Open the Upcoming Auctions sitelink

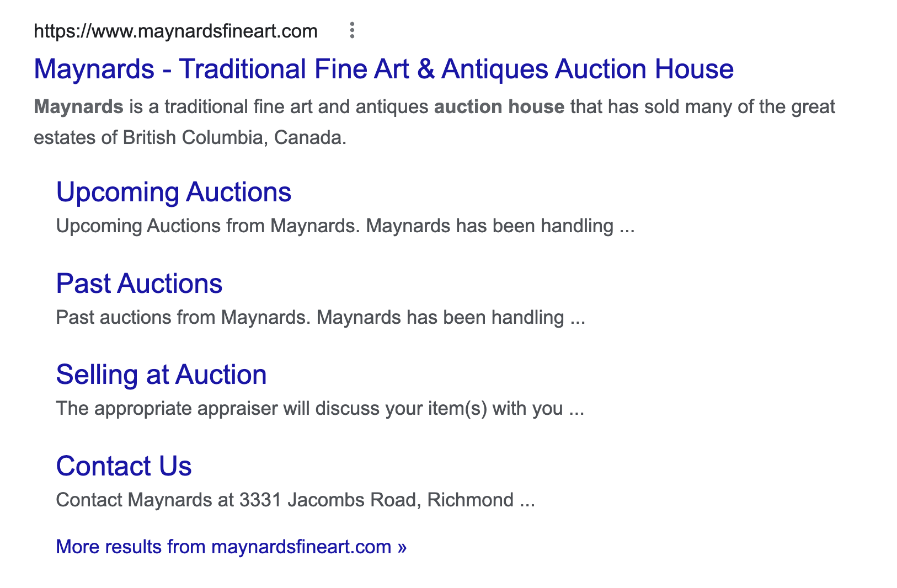coord(173,192)
